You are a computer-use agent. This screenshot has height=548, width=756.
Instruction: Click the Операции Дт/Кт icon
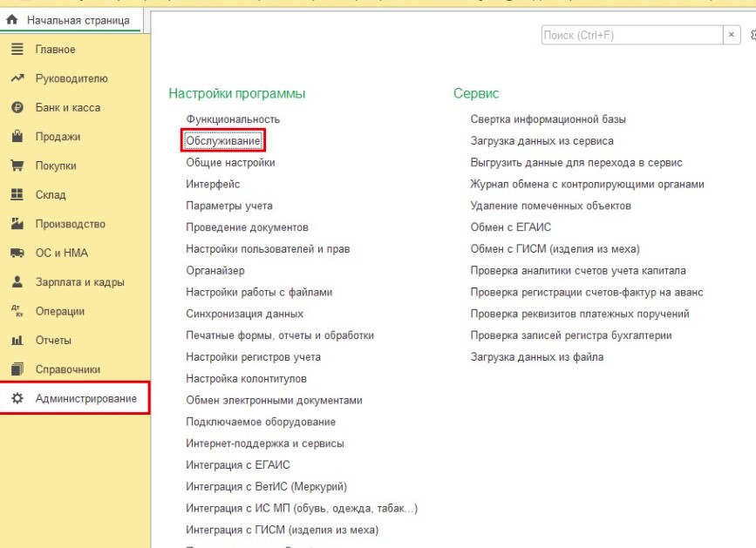(x=17, y=311)
